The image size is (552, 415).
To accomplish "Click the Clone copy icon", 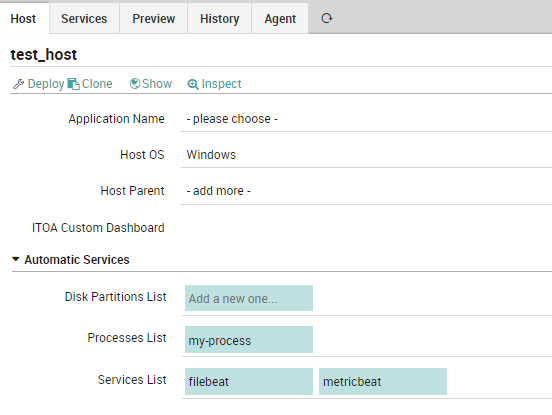I will (x=74, y=84).
